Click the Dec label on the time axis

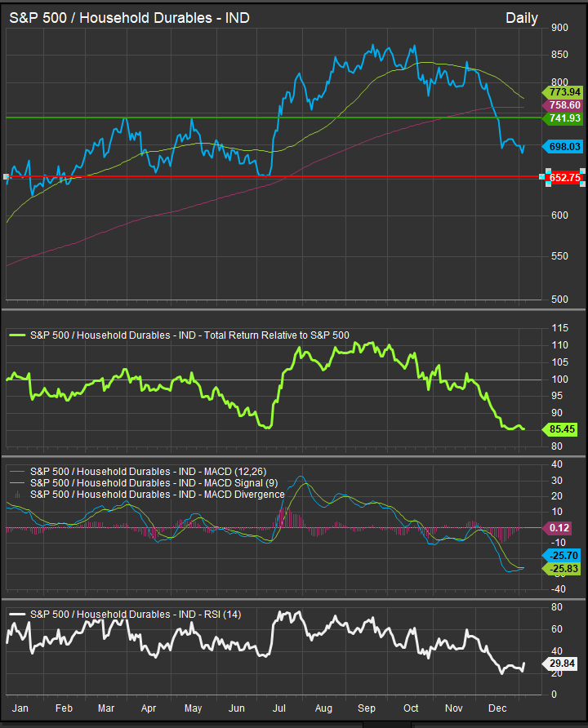[x=497, y=708]
